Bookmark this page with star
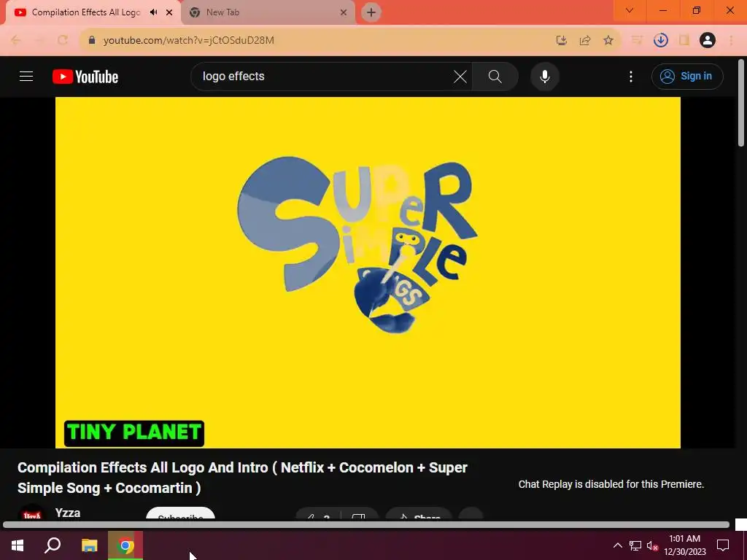Screen dimensions: 747x560 [x=608, y=41]
